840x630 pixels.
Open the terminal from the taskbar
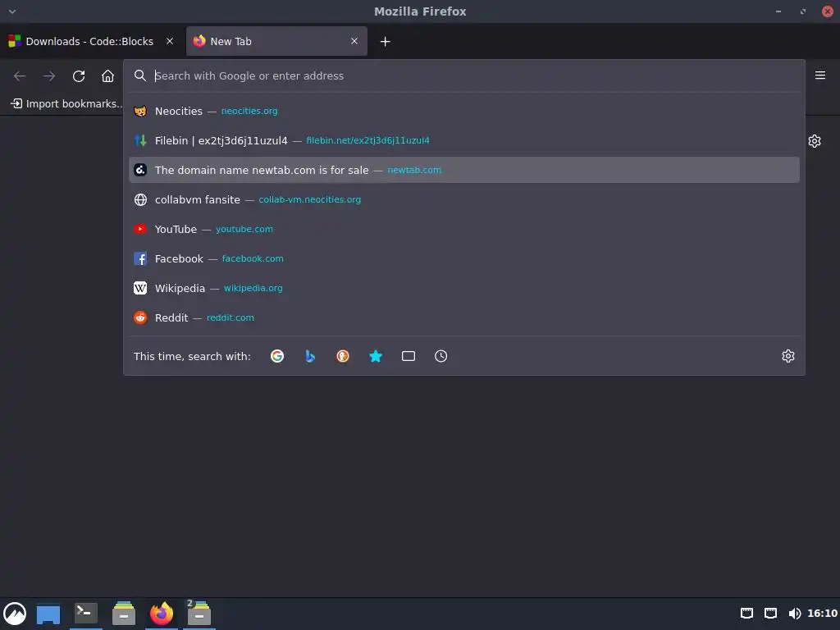(85, 613)
